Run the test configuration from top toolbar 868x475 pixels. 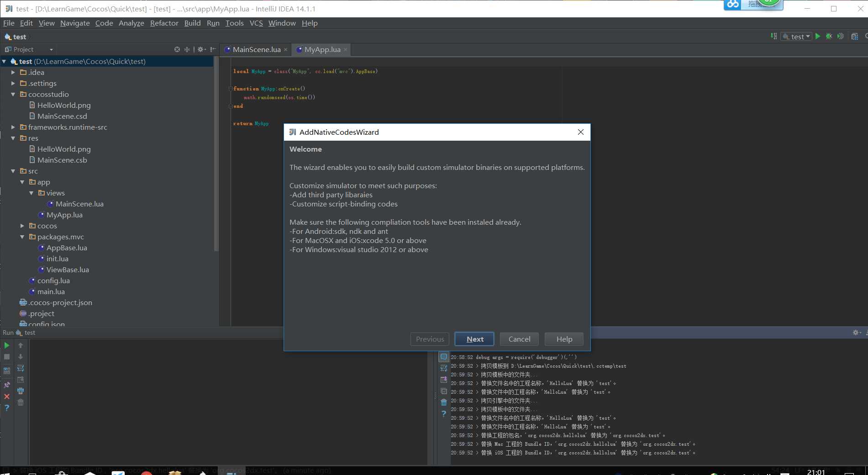point(818,37)
